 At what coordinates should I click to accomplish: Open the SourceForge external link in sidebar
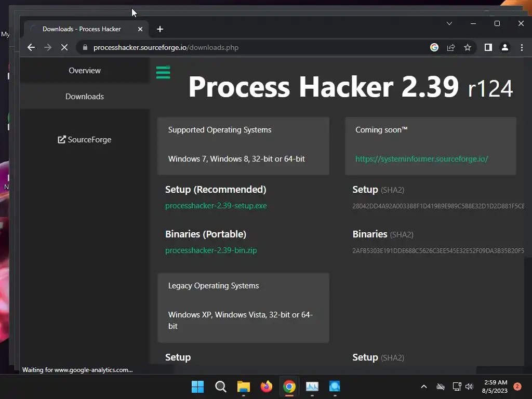pos(85,139)
